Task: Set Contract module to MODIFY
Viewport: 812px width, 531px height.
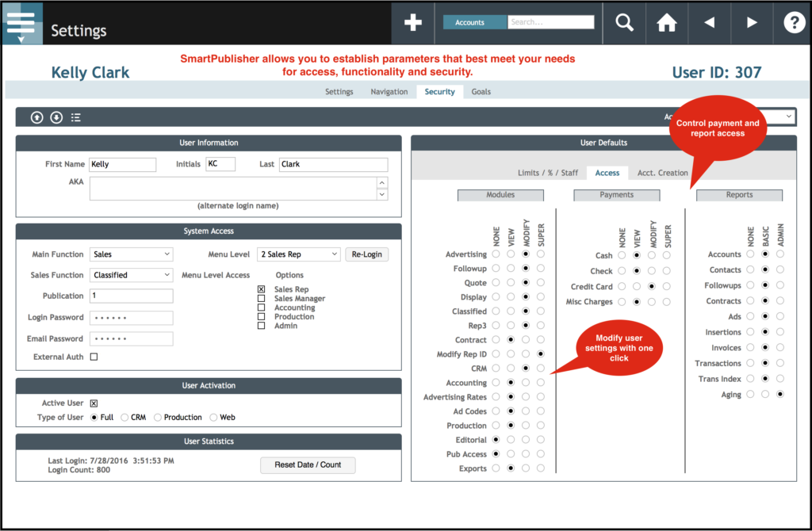Action: (526, 339)
